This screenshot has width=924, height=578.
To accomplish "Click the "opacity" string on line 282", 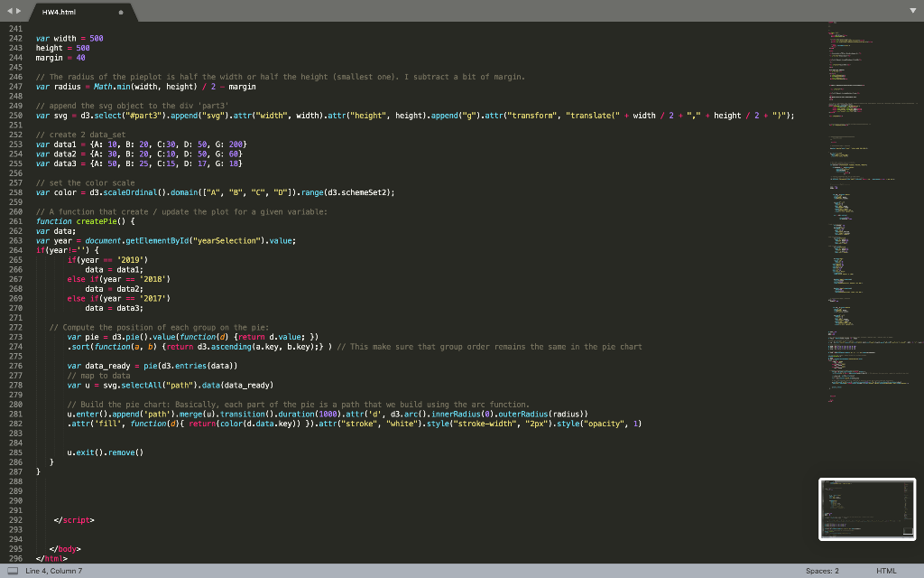I will pyautogui.click(x=604, y=424).
